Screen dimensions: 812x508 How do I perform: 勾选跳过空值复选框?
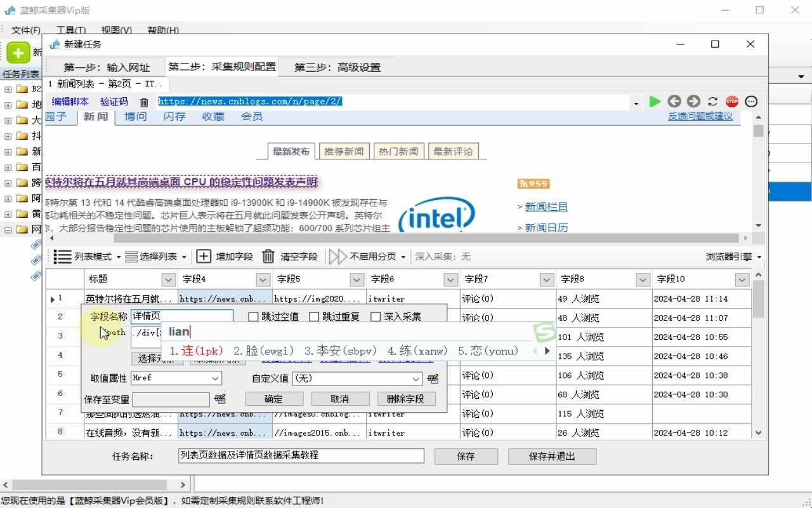click(253, 316)
